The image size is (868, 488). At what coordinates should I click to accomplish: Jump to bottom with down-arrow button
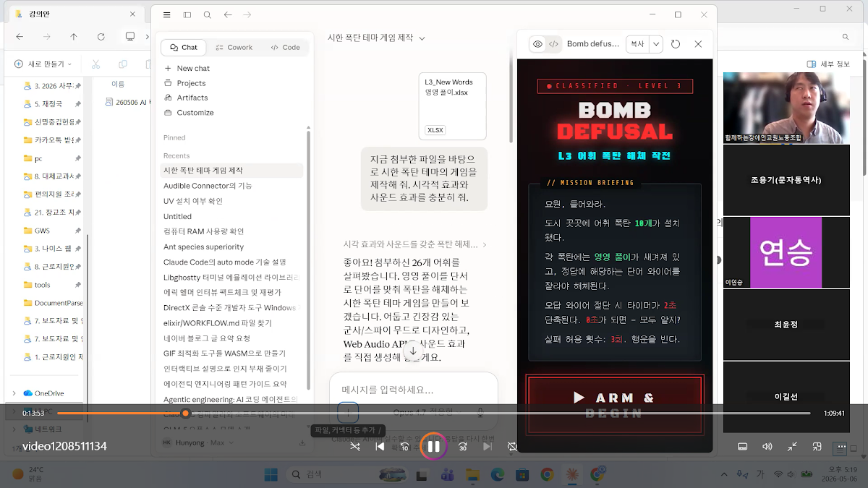pos(413,351)
